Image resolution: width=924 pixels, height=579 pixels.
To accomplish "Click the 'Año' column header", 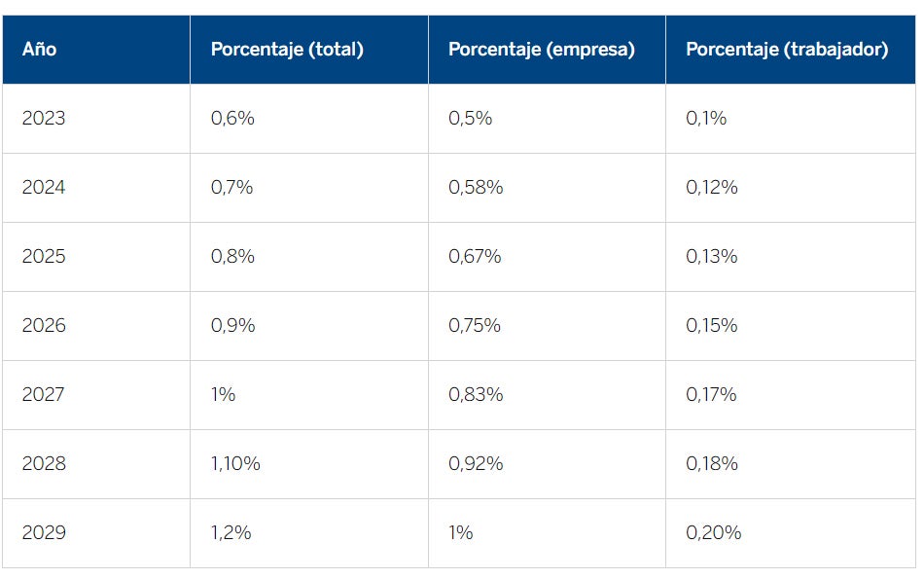I will pos(40,50).
